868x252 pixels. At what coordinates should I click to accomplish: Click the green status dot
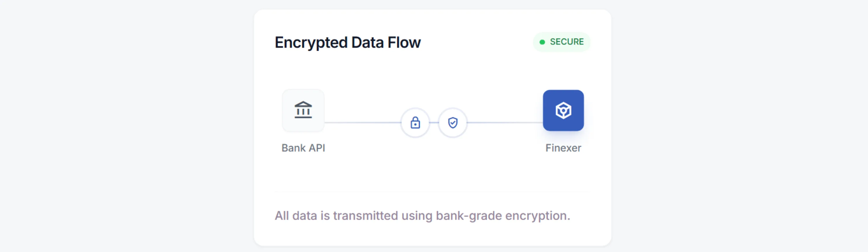pyautogui.click(x=542, y=42)
